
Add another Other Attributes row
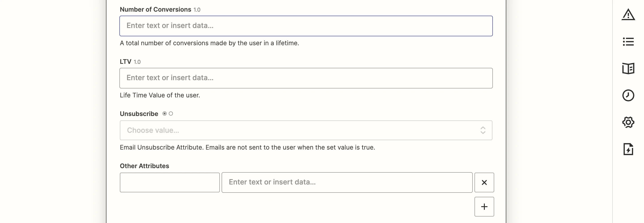[x=484, y=206]
